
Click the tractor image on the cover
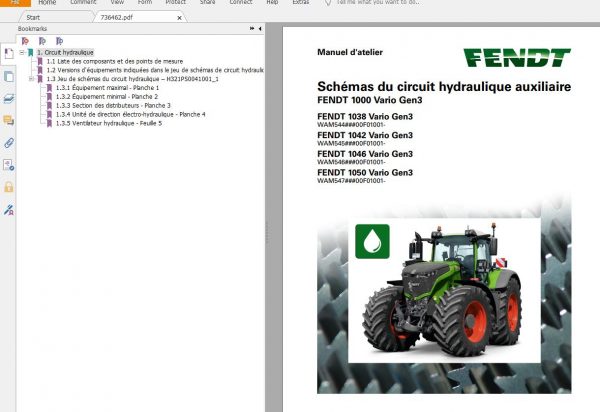click(x=442, y=289)
